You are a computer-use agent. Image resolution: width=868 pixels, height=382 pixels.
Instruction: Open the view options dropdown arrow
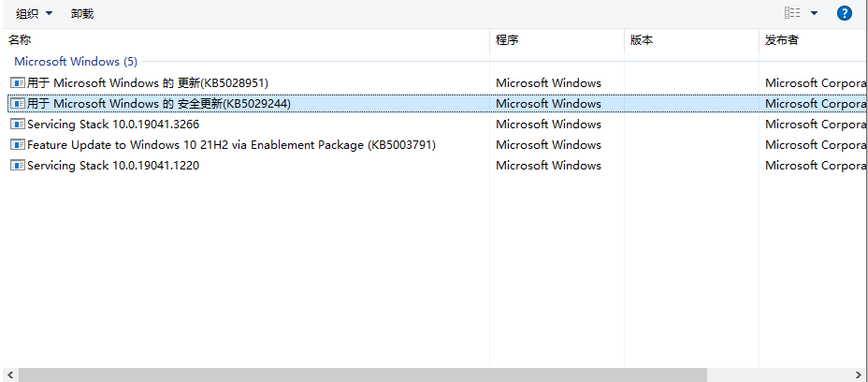click(814, 13)
